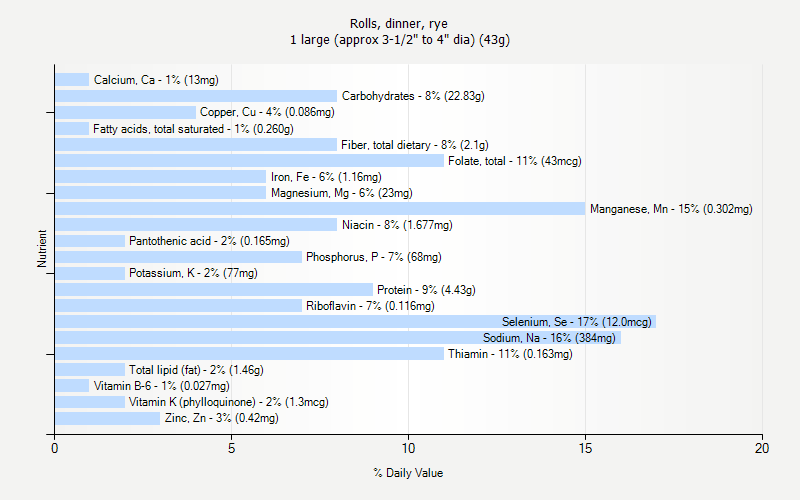Click the "Potassium, K - 2% (77mg)" label

[x=193, y=273]
